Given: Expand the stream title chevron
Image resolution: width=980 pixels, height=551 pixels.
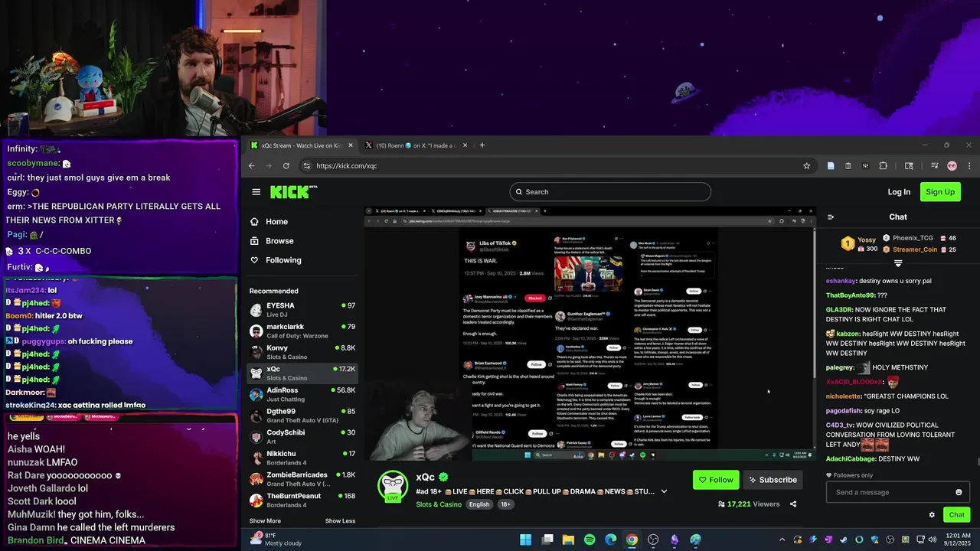Looking at the screenshot, I should click(664, 491).
